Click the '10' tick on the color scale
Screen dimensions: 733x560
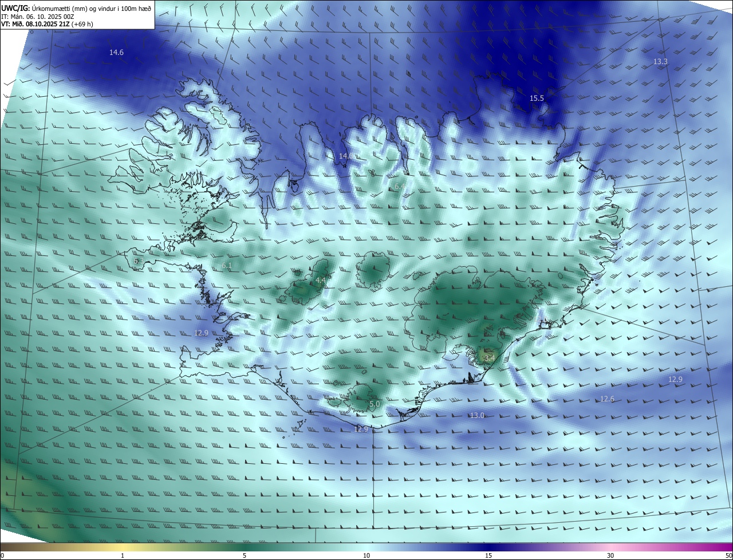[366, 556]
